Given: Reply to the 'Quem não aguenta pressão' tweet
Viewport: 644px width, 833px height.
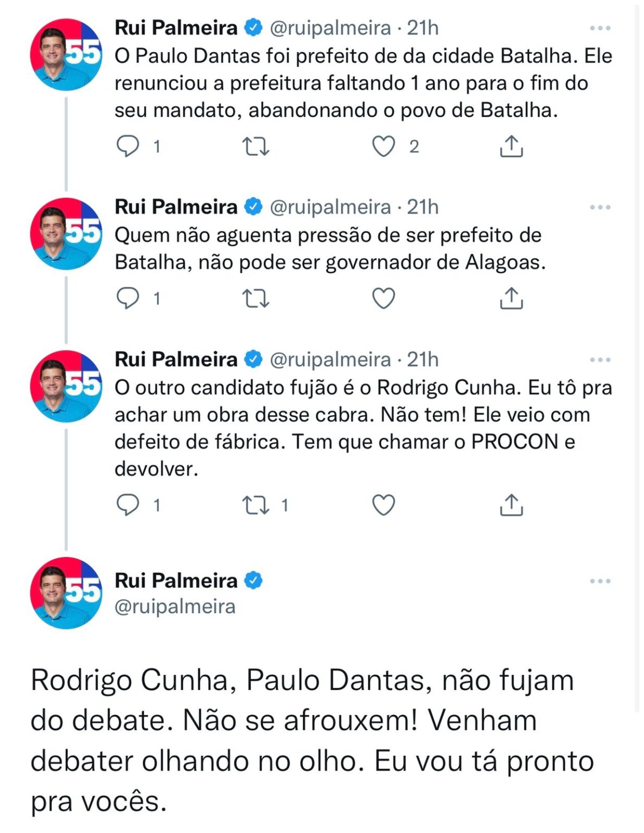Looking at the screenshot, I should [x=128, y=298].
